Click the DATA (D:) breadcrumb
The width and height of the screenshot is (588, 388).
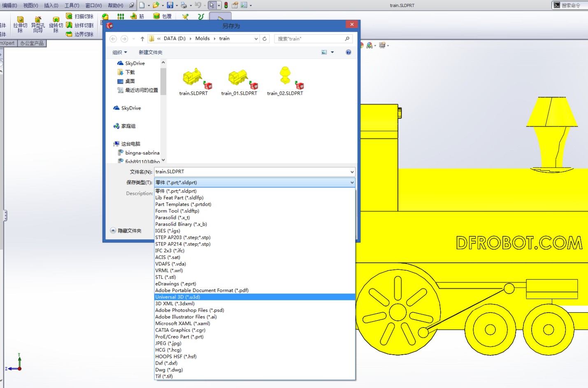click(x=174, y=38)
